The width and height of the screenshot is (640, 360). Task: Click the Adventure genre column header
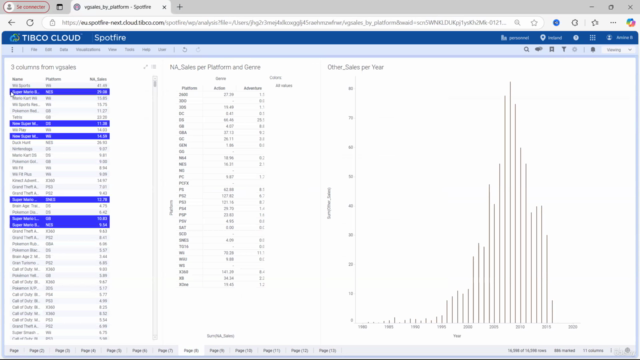point(253,88)
